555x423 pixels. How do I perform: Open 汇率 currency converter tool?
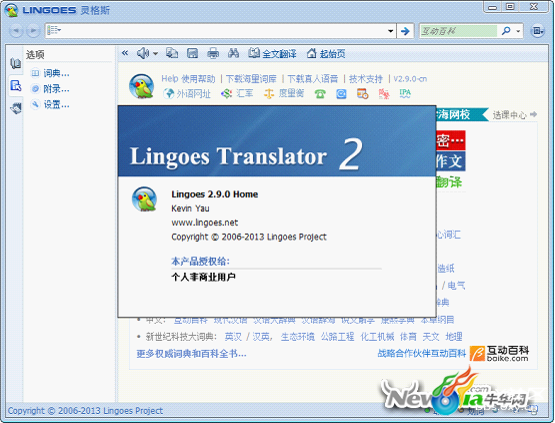[237, 93]
